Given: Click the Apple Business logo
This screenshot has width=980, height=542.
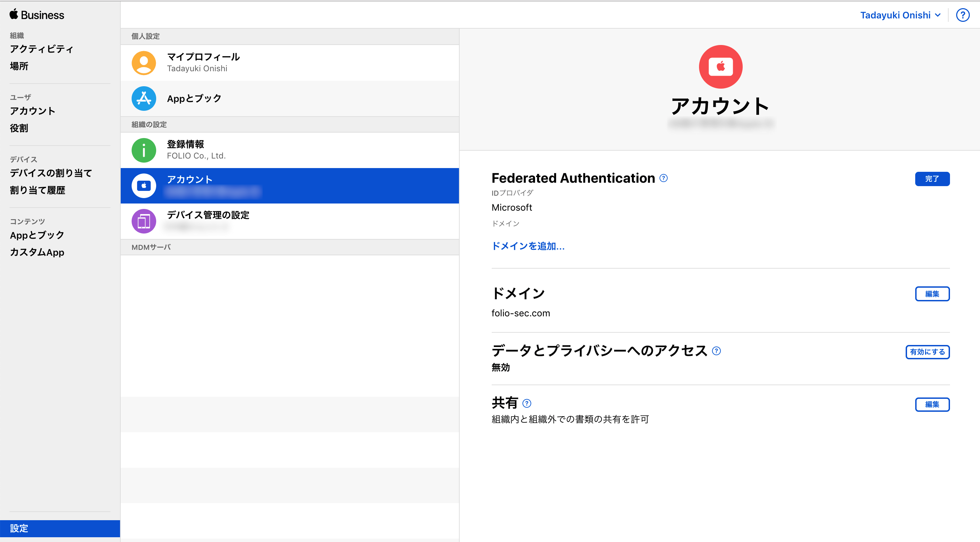Looking at the screenshot, I should (37, 15).
